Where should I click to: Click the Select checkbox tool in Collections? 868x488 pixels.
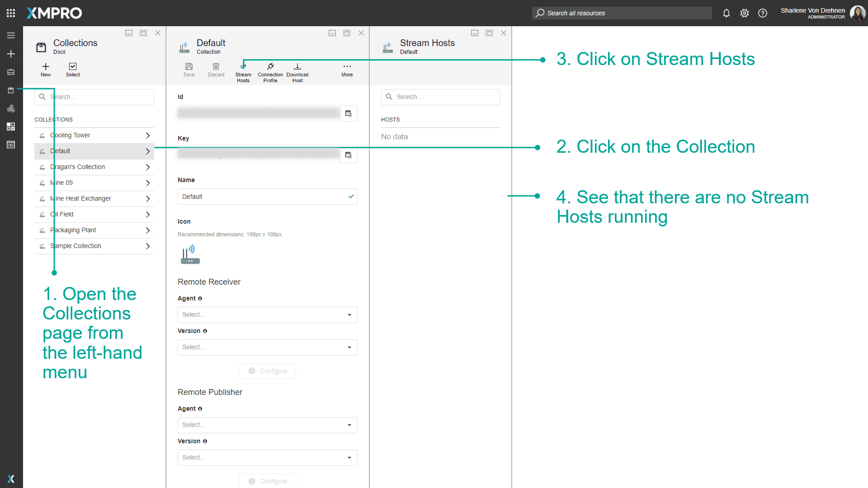pyautogui.click(x=73, y=70)
